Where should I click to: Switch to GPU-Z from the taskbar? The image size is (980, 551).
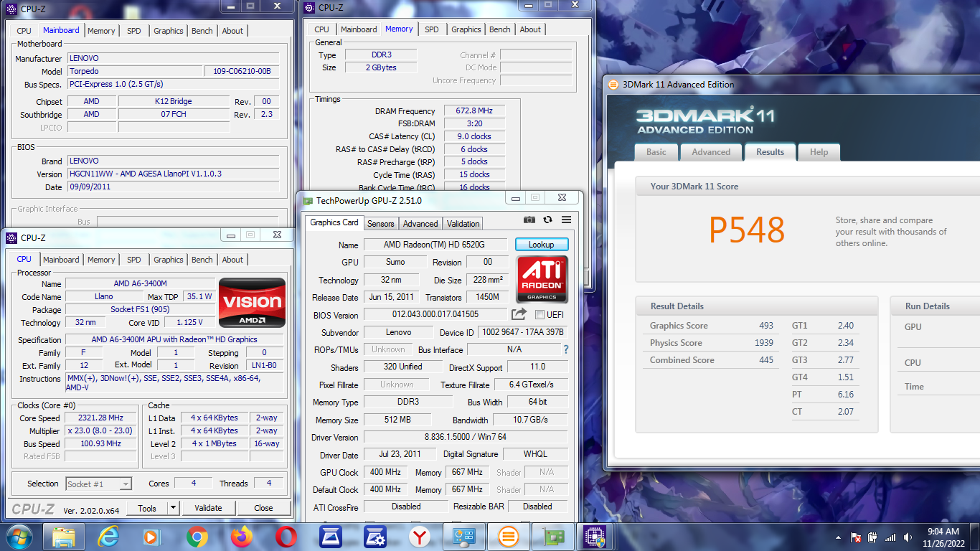(x=553, y=537)
